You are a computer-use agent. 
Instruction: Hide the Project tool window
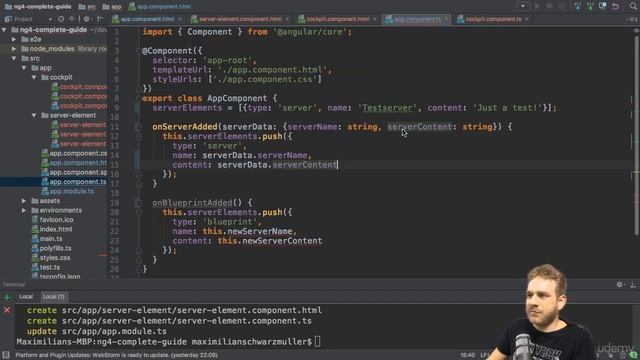pos(99,19)
